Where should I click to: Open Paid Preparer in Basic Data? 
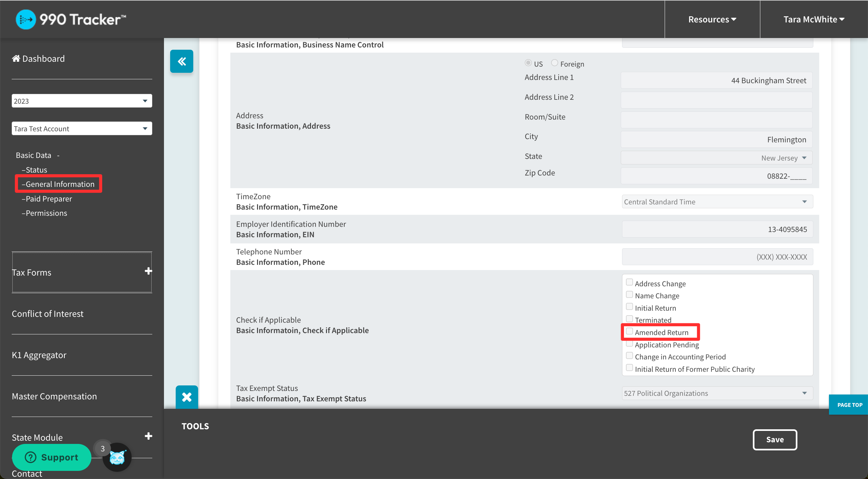49,199
